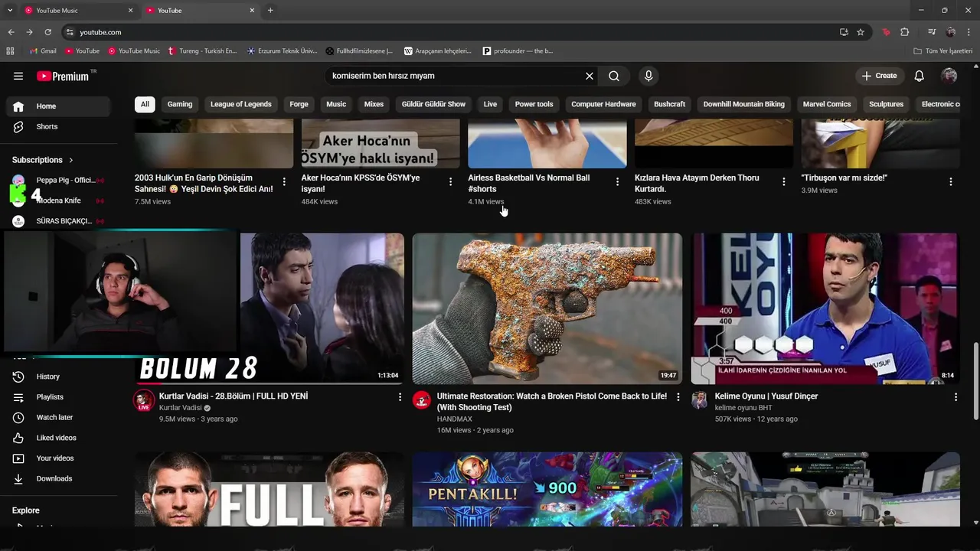Screen dimensions: 980x551
Task: Open the notifications bell
Action: pyautogui.click(x=920, y=76)
